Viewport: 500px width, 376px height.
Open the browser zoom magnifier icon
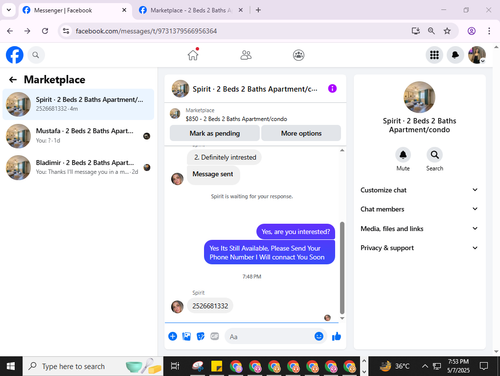(431, 31)
